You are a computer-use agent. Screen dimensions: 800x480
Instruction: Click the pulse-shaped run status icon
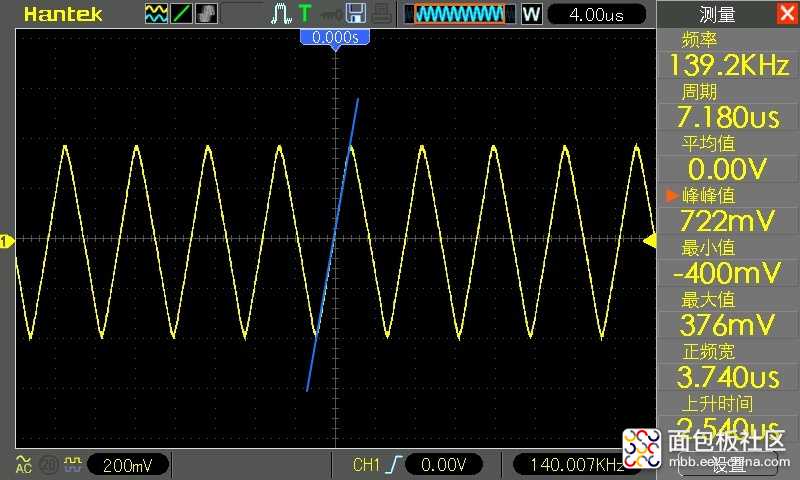(281, 14)
